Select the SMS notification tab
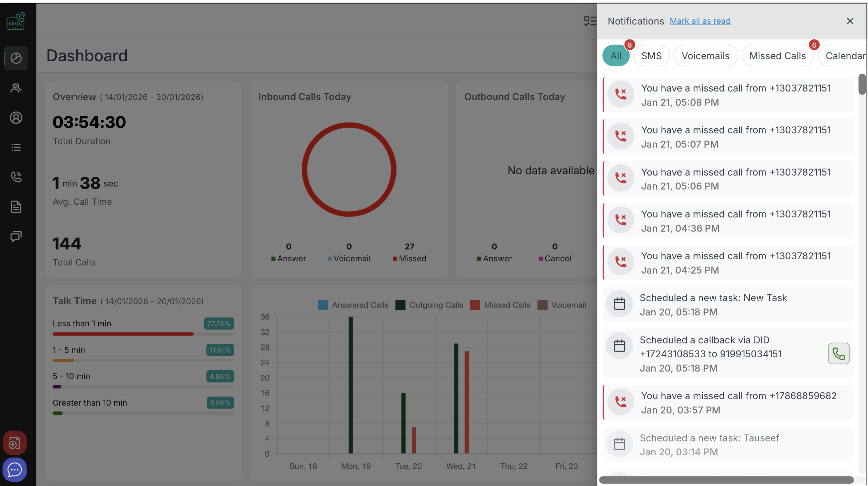 651,56
